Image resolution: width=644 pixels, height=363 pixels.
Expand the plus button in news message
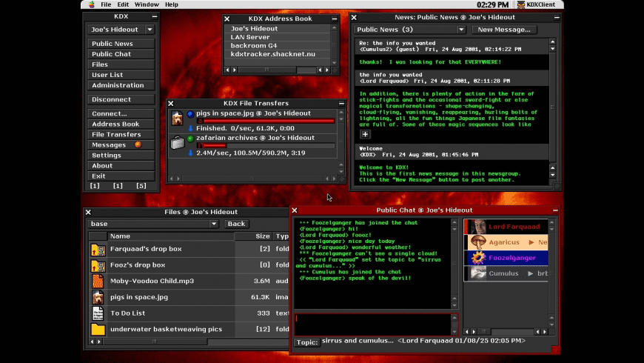pyautogui.click(x=365, y=134)
